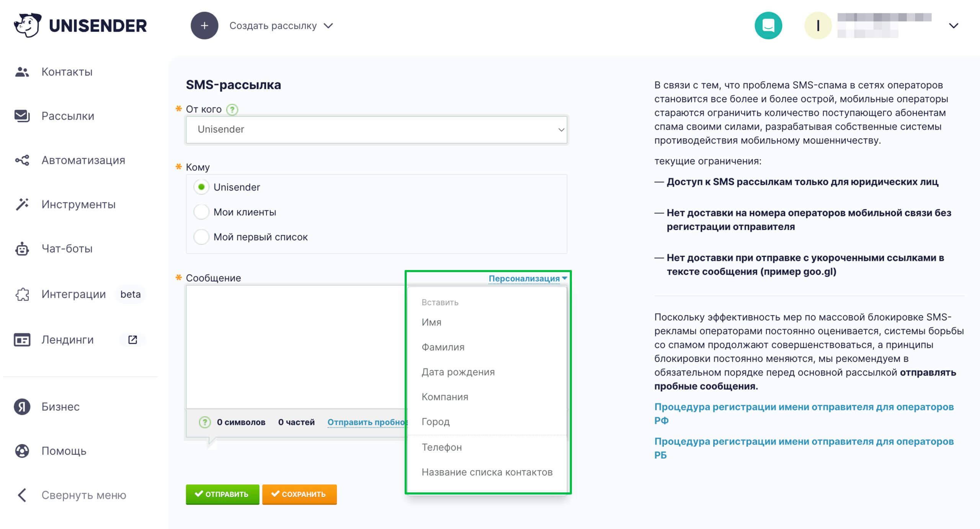Select the Интеграции puzzle icon

(x=22, y=294)
